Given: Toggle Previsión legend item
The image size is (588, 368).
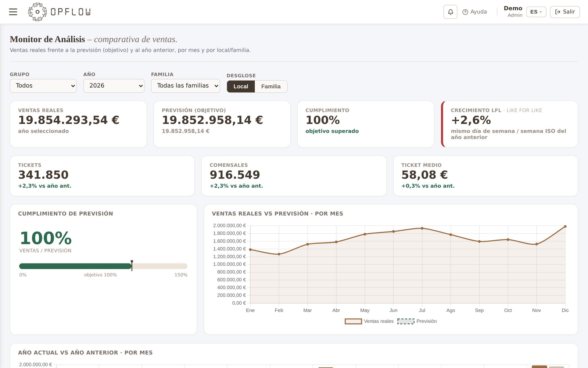Looking at the screenshot, I should 417,321.
